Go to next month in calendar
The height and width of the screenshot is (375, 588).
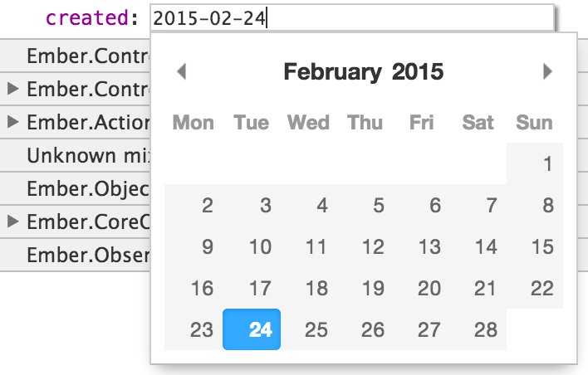coord(547,72)
